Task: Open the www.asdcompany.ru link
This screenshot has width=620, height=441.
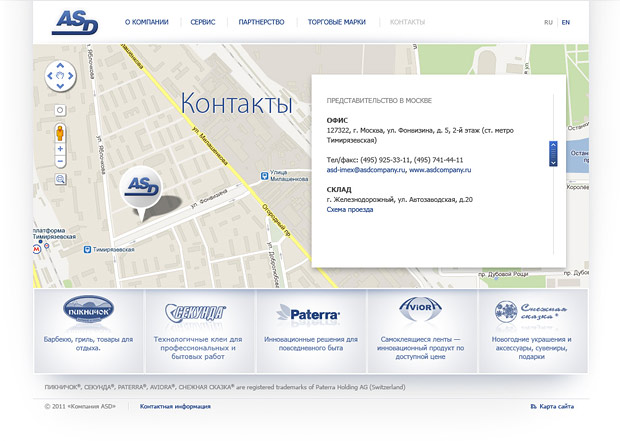Action: click(440, 170)
